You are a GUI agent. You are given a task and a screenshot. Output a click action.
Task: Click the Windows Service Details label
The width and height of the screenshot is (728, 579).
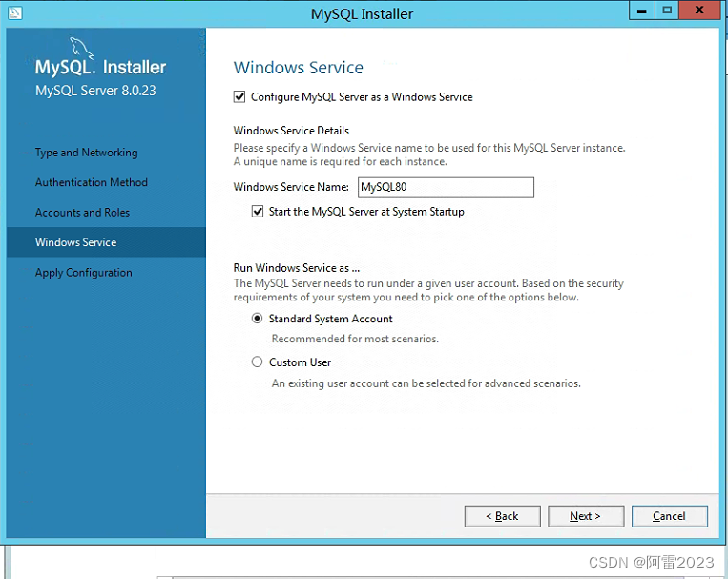[x=291, y=131]
